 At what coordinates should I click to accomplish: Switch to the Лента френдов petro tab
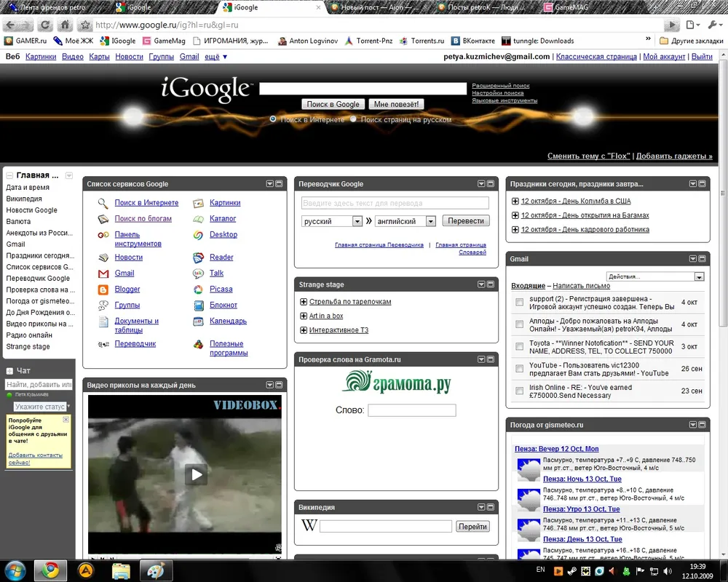pyautogui.click(x=53, y=7)
